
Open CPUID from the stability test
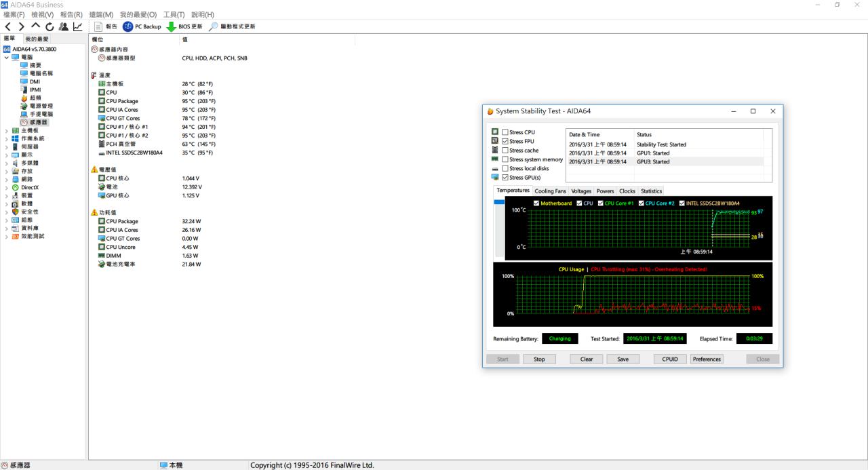(670, 359)
